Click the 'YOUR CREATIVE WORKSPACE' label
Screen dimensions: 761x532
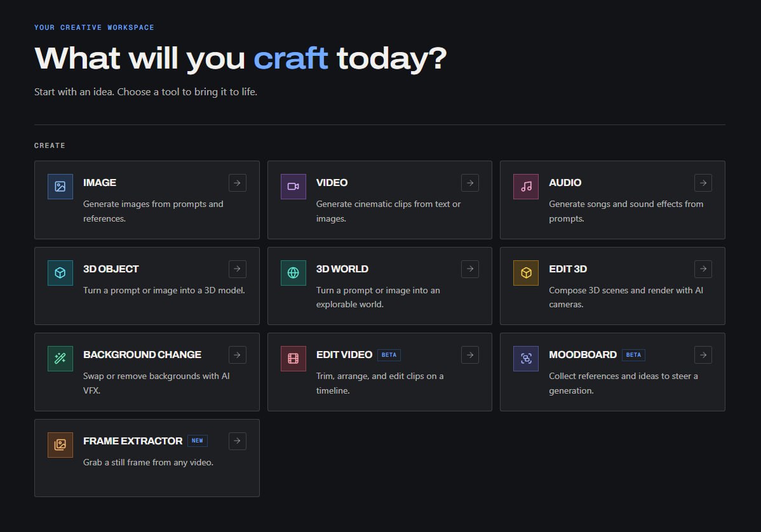tap(94, 28)
